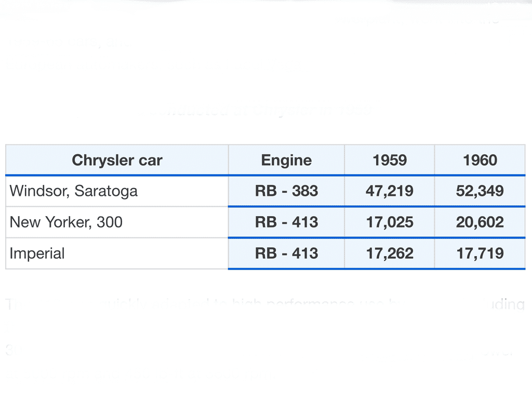Select the 47,219 value cell
Screen dimensions: 532x399
[x=389, y=191]
